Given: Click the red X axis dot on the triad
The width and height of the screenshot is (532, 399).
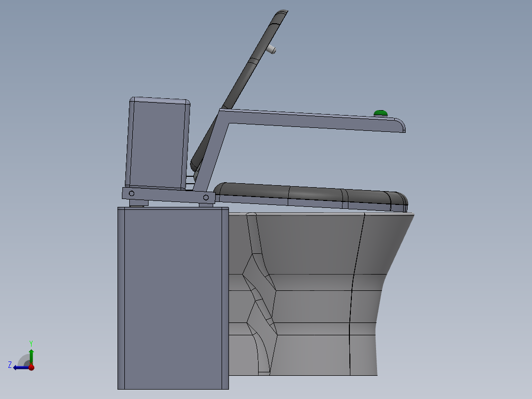Looking at the screenshot, I should 31,367.
